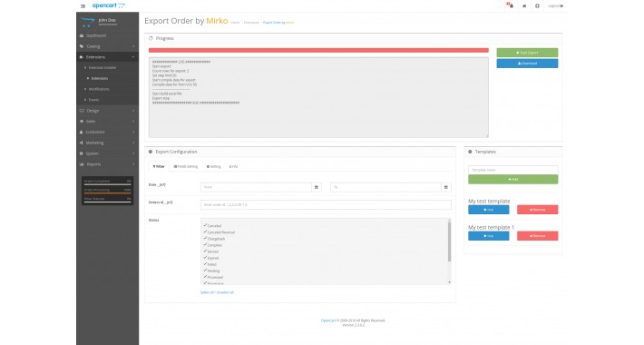Image resolution: width=644 pixels, height=345 pixels.
Task: Click the System gear icon in sidebar
Action: click(x=82, y=153)
